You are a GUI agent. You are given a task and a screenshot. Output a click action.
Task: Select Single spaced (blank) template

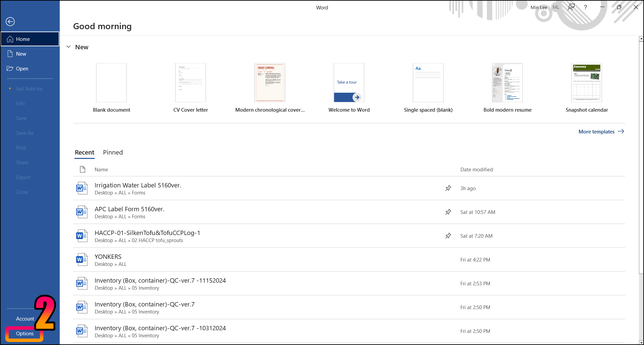point(428,88)
